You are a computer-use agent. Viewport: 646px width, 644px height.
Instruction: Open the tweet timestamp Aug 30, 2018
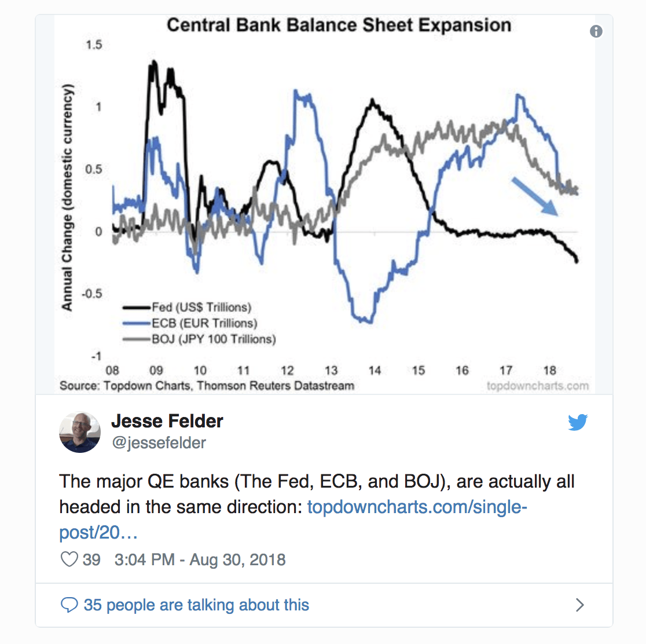pyautogui.click(x=200, y=559)
